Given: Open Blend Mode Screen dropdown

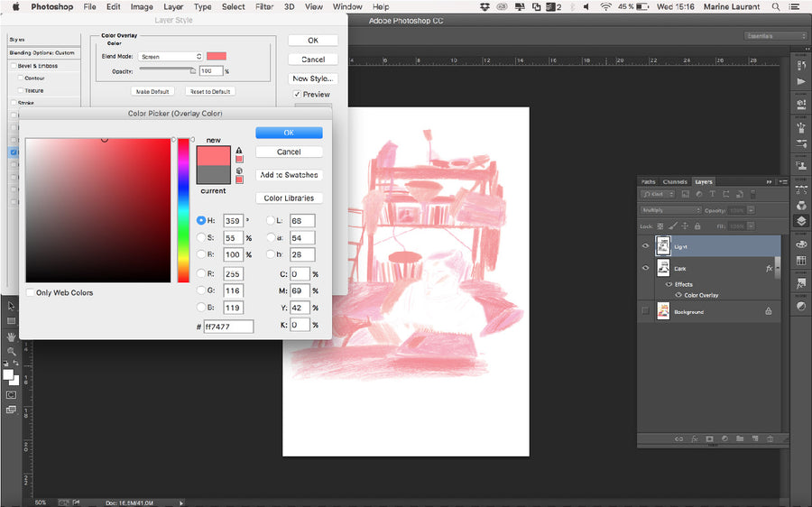Looking at the screenshot, I should pyautogui.click(x=171, y=57).
